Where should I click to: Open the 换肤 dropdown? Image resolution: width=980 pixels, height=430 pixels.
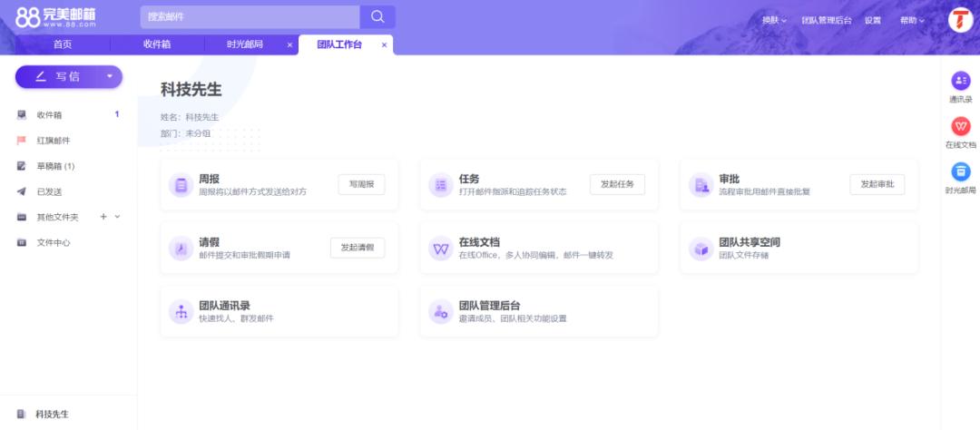coord(774,20)
